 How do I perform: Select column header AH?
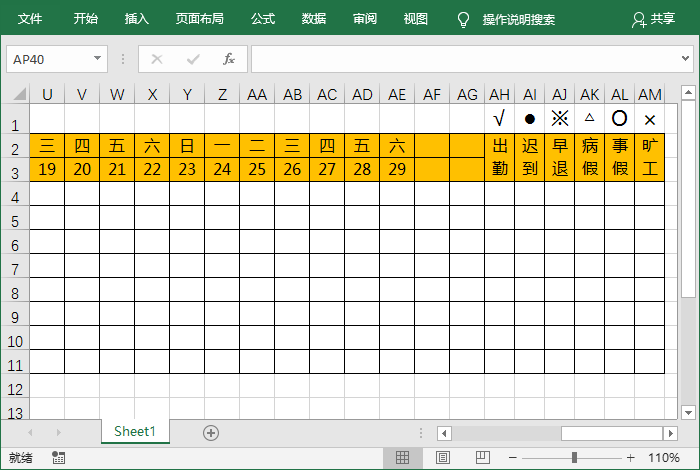[x=500, y=94]
